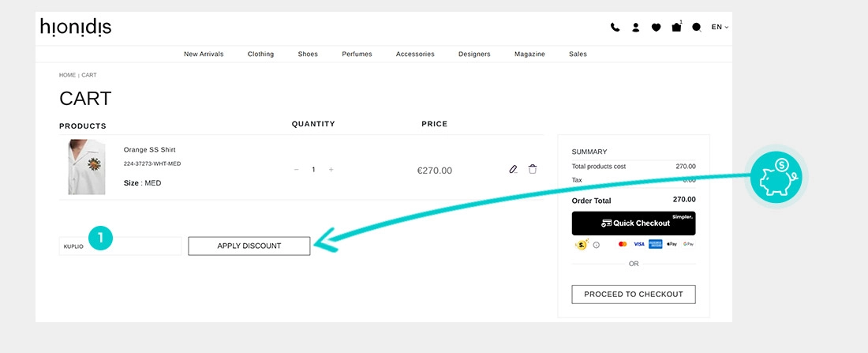Click the APPLY DISCOUNT button
868x353 pixels.
pyautogui.click(x=249, y=246)
